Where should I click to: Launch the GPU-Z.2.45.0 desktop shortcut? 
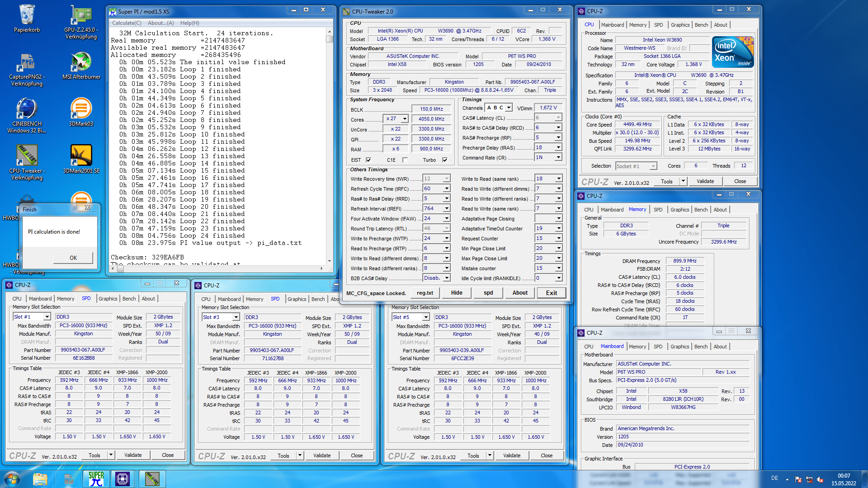(x=81, y=22)
